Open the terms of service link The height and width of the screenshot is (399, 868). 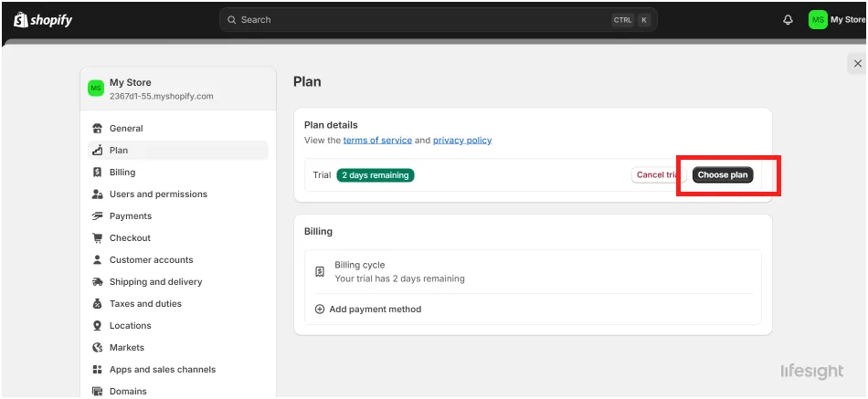pos(377,141)
